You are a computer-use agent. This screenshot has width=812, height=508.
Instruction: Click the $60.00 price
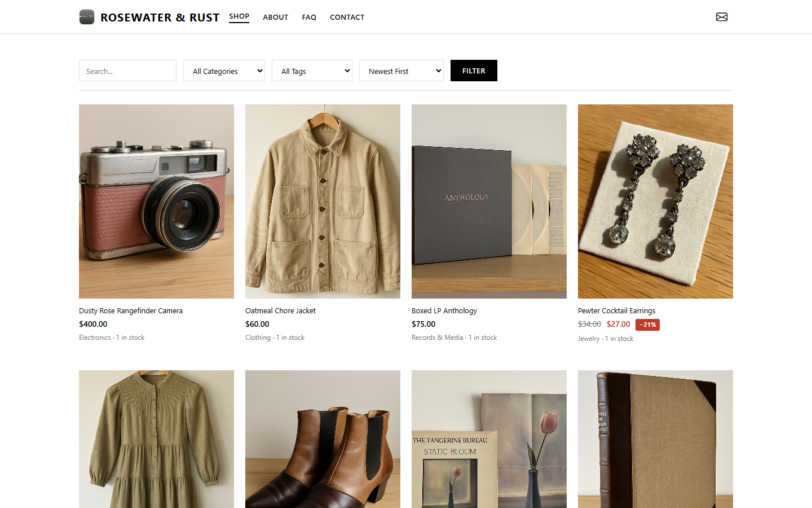pos(257,324)
